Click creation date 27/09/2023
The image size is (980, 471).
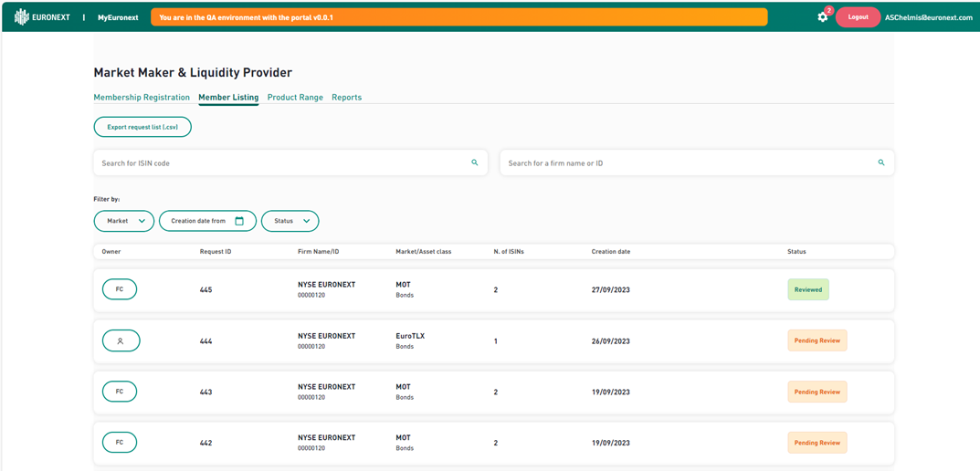611,290
